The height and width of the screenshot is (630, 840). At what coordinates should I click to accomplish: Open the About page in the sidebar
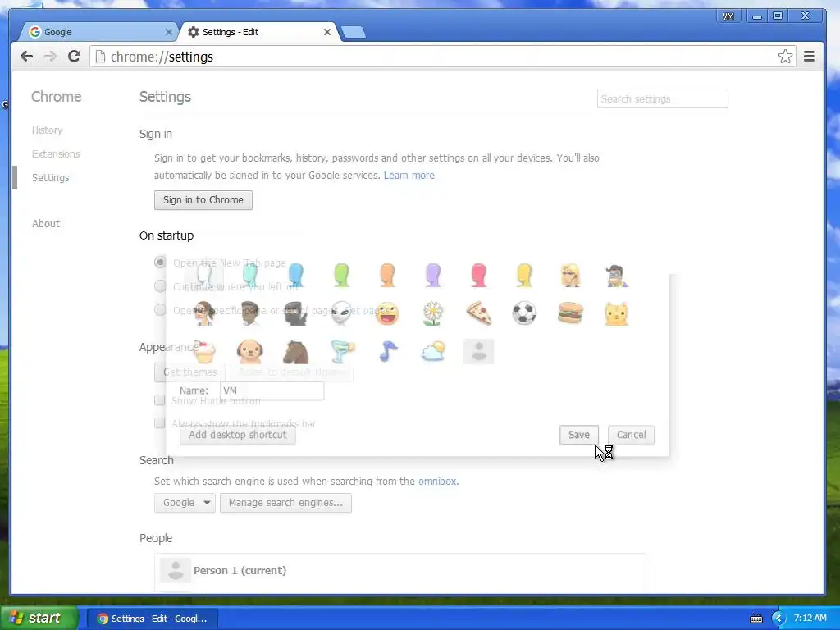point(46,224)
